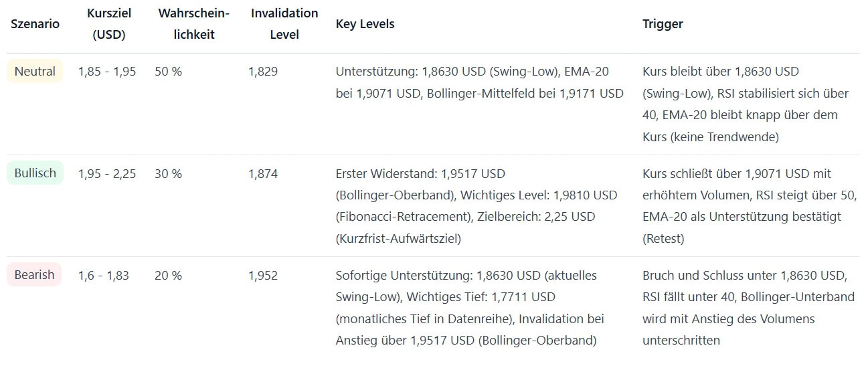Click the 1,85 - 1,95 price target cell
The height and width of the screenshot is (368, 868).
(x=107, y=72)
